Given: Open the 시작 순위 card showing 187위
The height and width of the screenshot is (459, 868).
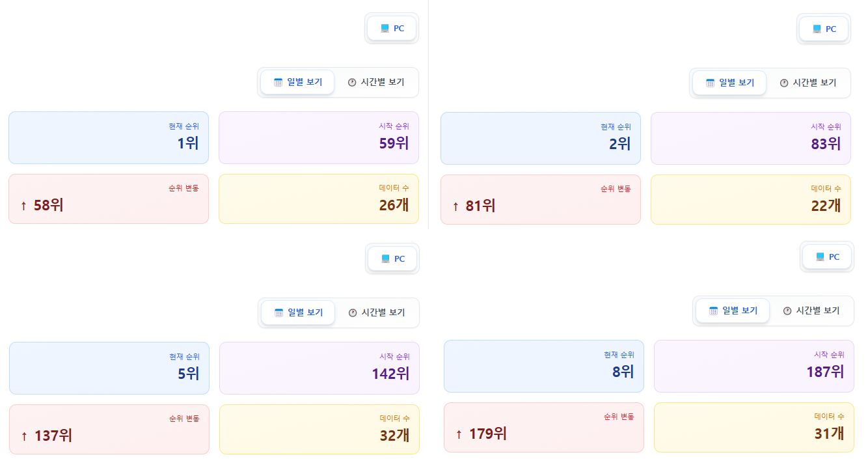Looking at the screenshot, I should (x=753, y=366).
